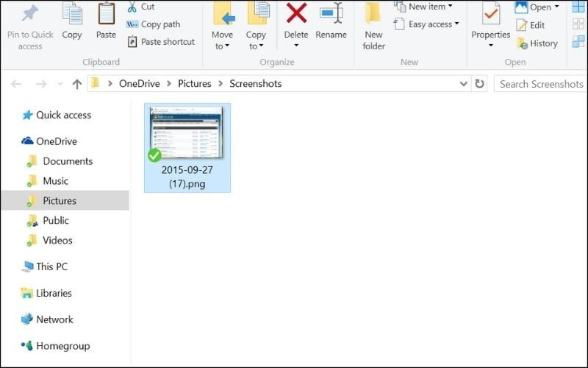Expand the Open button dropdown arrow
This screenshot has width=588, height=368.
click(x=557, y=7)
